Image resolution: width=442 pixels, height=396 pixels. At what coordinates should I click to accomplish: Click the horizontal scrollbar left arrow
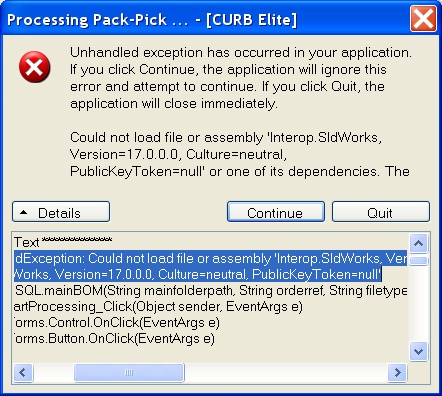point(23,372)
